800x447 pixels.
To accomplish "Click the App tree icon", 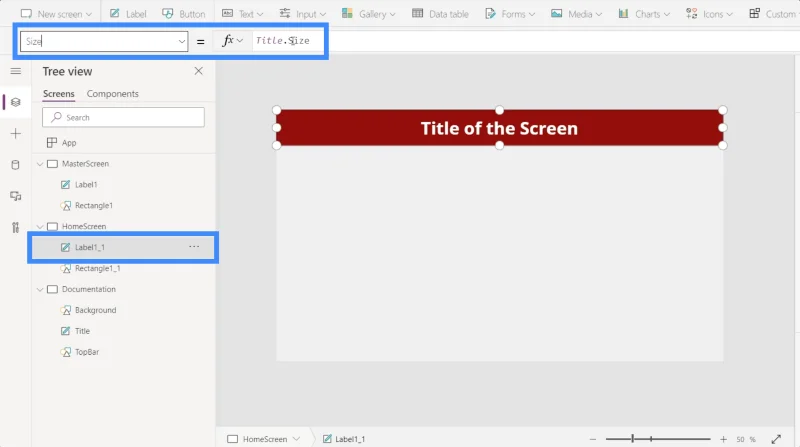I will [x=52, y=143].
